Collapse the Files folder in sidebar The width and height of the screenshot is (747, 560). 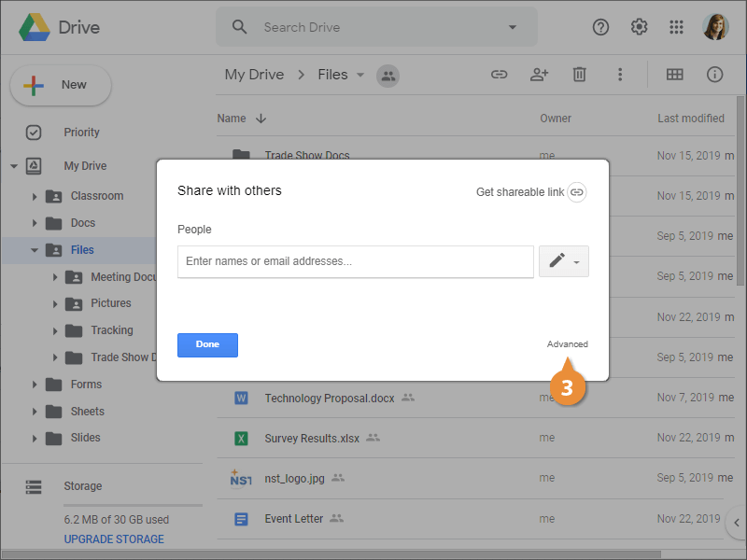[35, 250]
